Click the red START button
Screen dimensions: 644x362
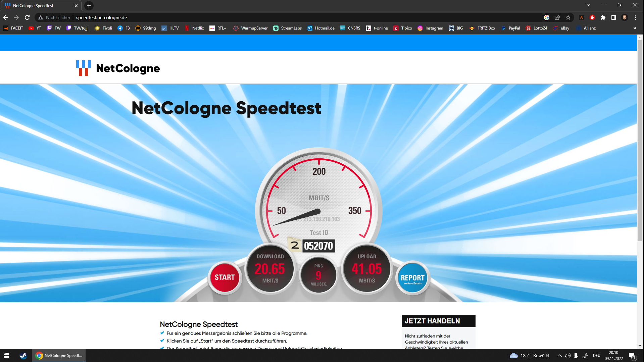pyautogui.click(x=225, y=277)
